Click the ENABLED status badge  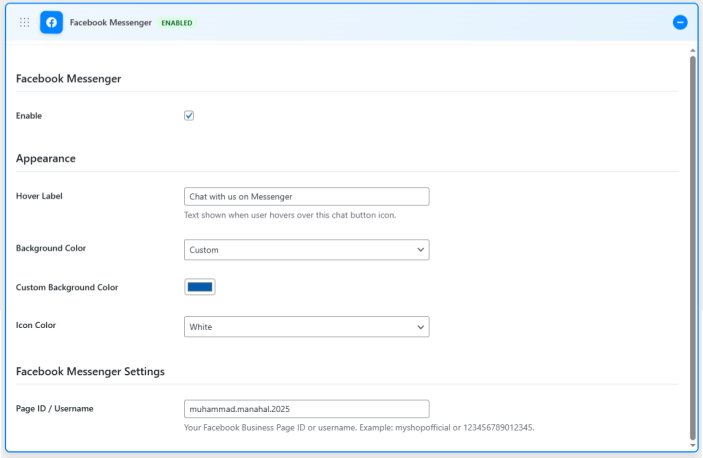tap(177, 23)
